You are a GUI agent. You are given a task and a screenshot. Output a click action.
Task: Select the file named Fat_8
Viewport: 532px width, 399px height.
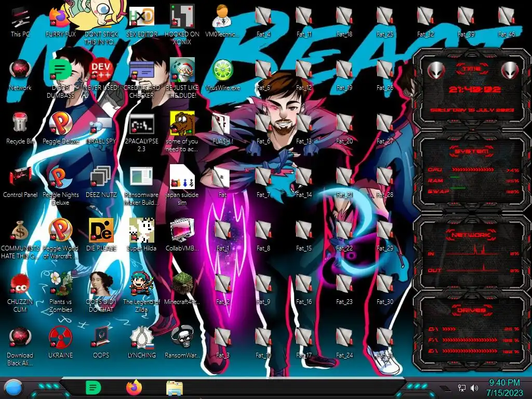point(263,236)
